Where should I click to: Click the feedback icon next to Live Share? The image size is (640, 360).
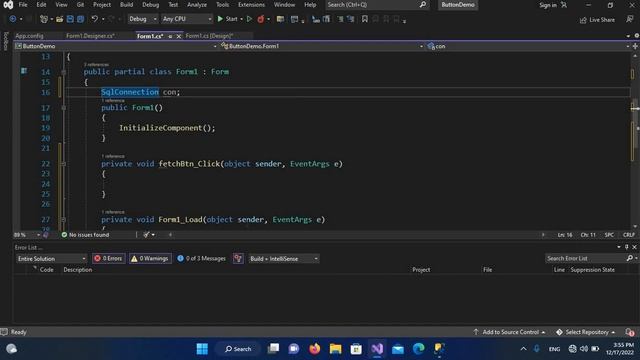pos(630,19)
